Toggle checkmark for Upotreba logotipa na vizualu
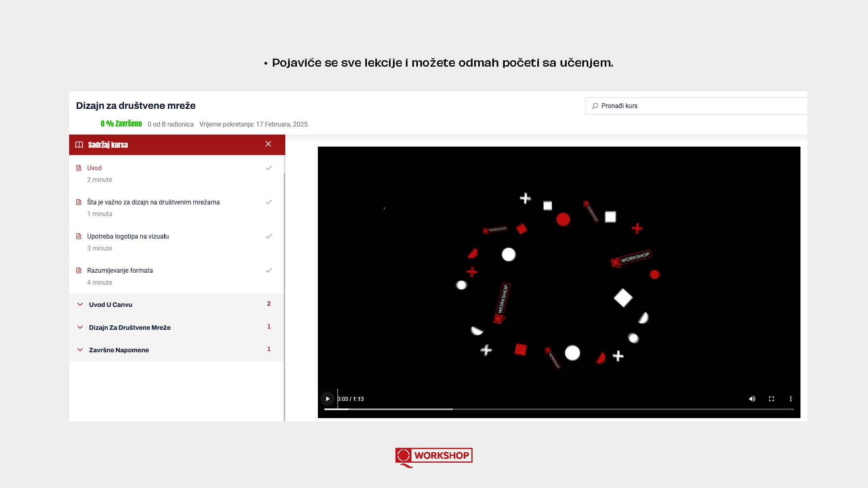The width and height of the screenshot is (868, 488). click(268, 236)
